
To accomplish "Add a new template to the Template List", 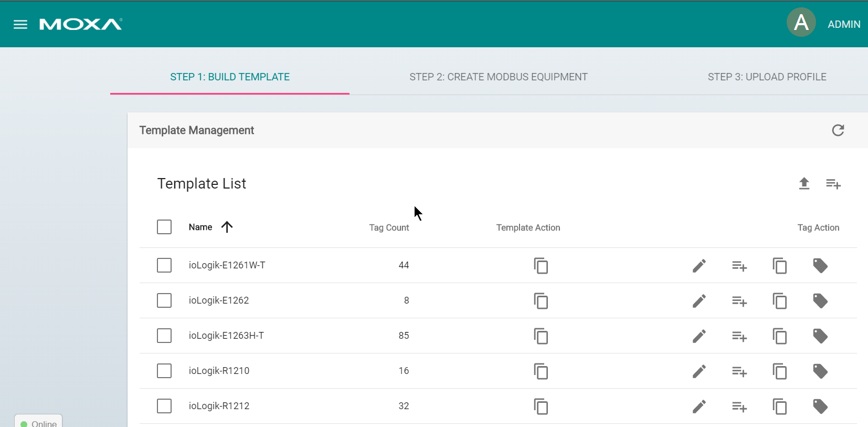I will pos(833,184).
